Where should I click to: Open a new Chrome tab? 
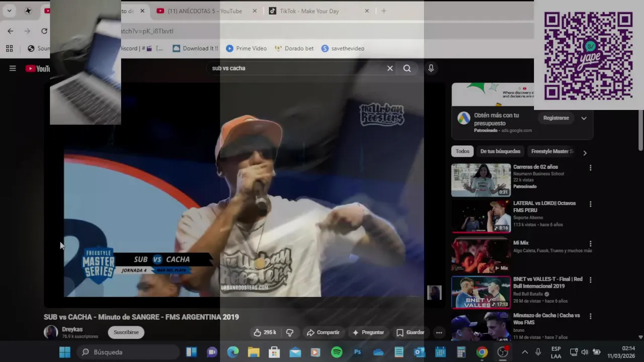(384, 11)
